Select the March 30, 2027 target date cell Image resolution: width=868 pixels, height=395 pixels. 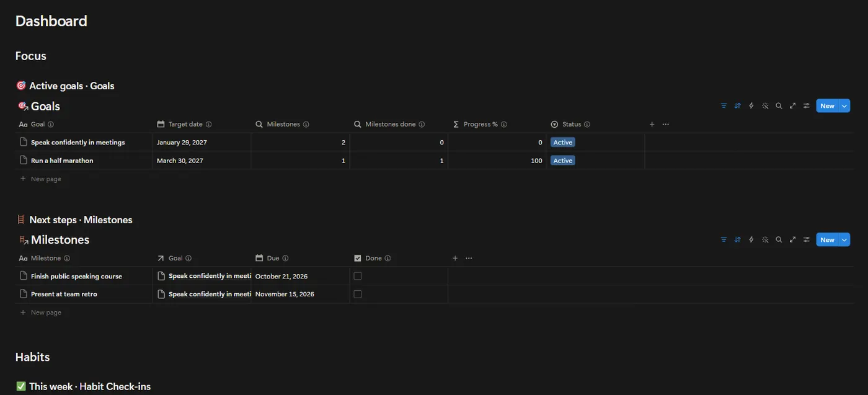pyautogui.click(x=201, y=161)
